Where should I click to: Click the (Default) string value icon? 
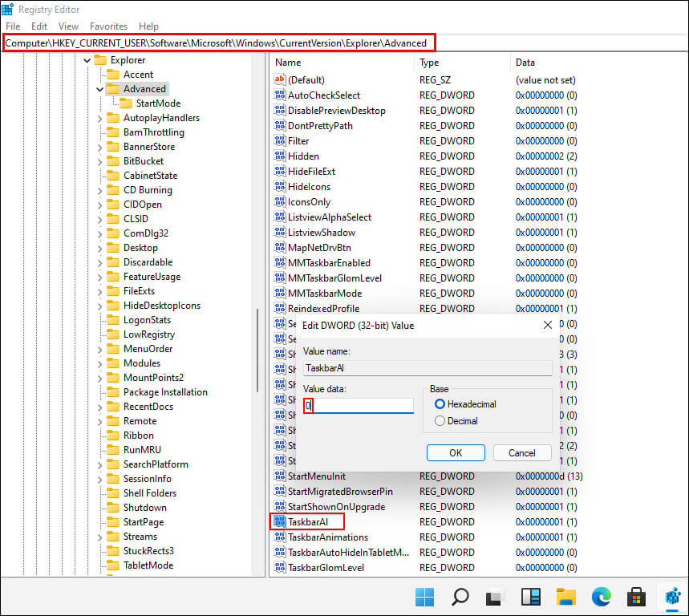pyautogui.click(x=279, y=79)
